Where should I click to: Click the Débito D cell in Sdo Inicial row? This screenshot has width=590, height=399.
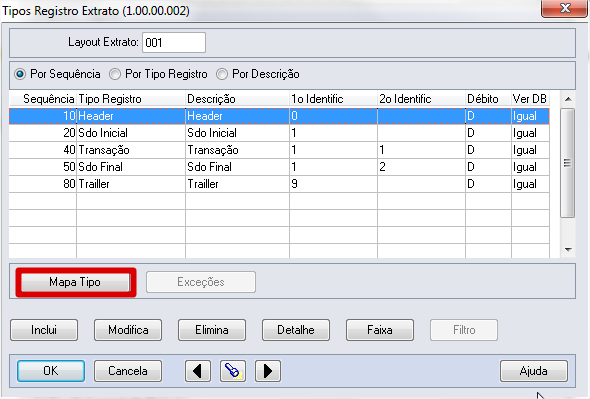pos(488,133)
